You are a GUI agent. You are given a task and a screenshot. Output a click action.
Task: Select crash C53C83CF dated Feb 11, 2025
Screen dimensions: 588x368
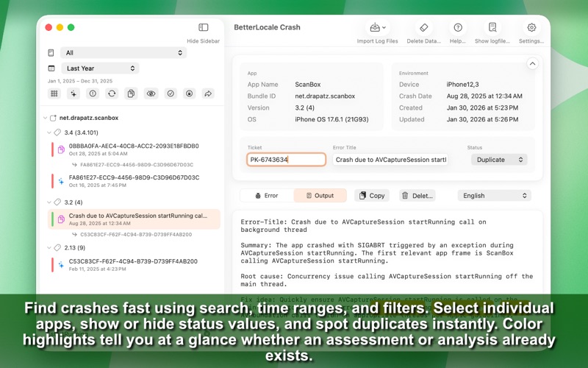135,265
